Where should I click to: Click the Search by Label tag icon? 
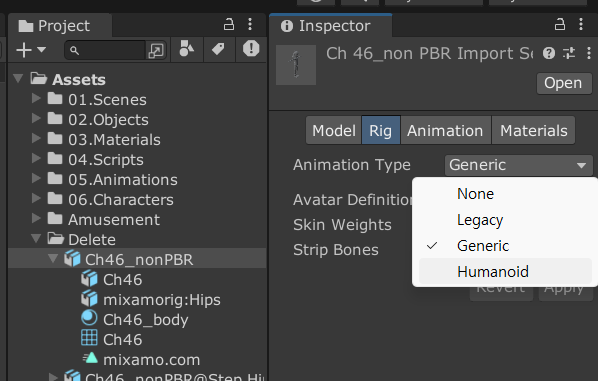pyautogui.click(x=218, y=49)
